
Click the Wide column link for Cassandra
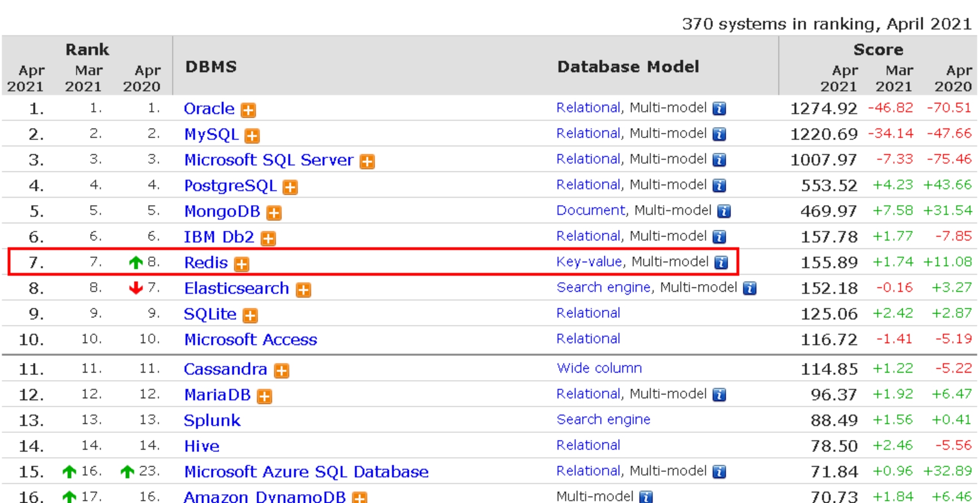coord(599,368)
